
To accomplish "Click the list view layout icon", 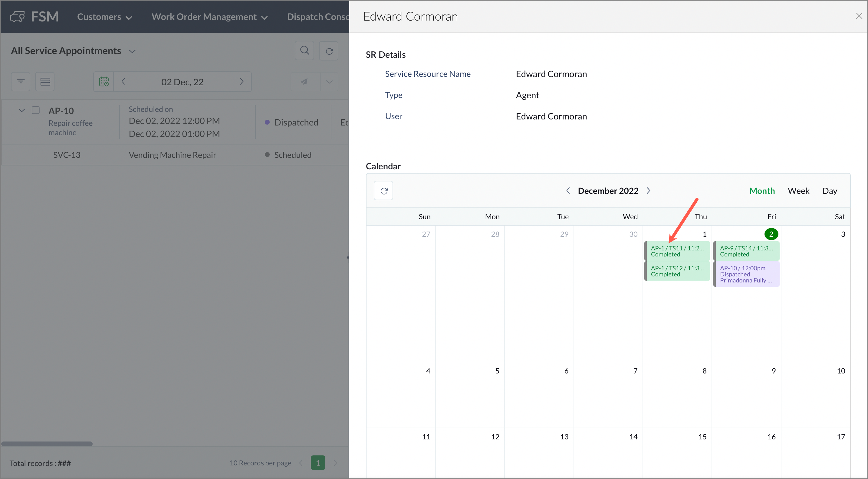I will (45, 81).
